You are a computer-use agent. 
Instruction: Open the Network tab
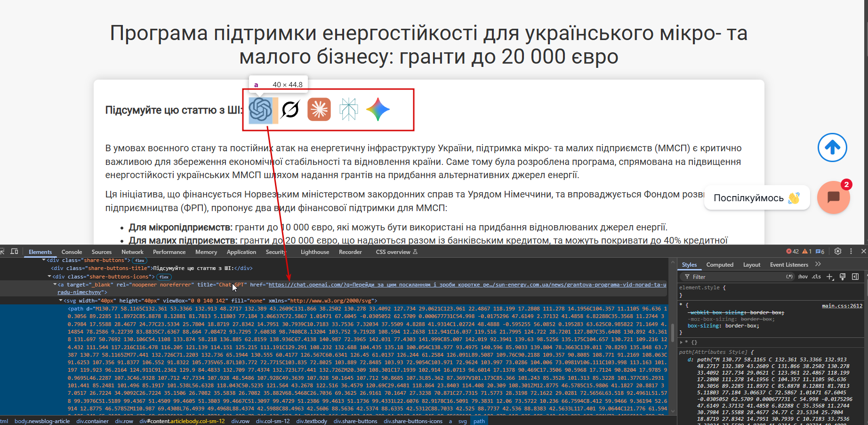(x=132, y=252)
